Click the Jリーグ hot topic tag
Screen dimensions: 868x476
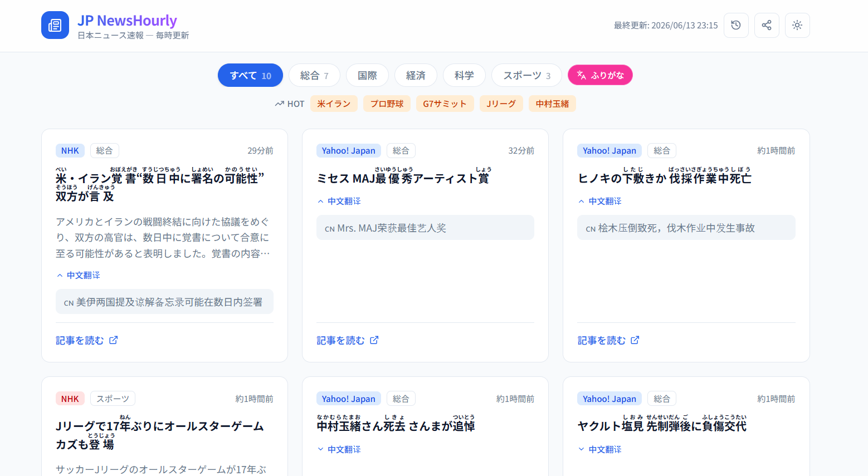(x=501, y=104)
